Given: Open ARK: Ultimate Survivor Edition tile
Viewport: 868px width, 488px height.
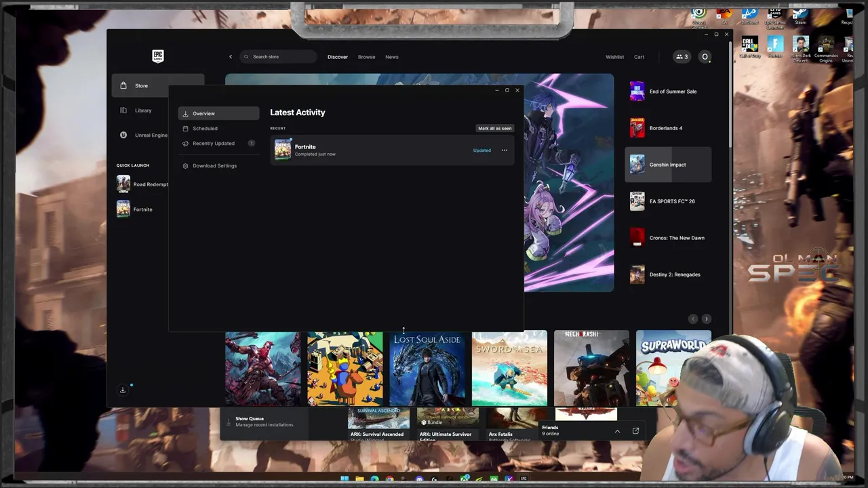Looking at the screenshot, I should pos(448,424).
